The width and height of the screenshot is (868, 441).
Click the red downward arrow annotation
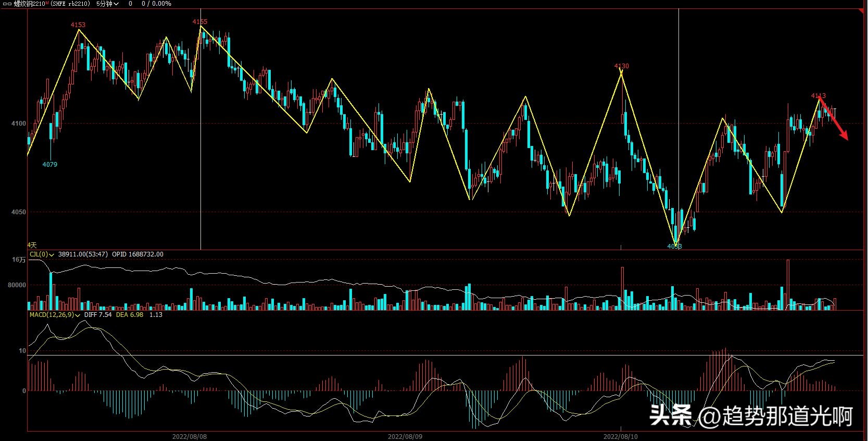click(x=834, y=119)
